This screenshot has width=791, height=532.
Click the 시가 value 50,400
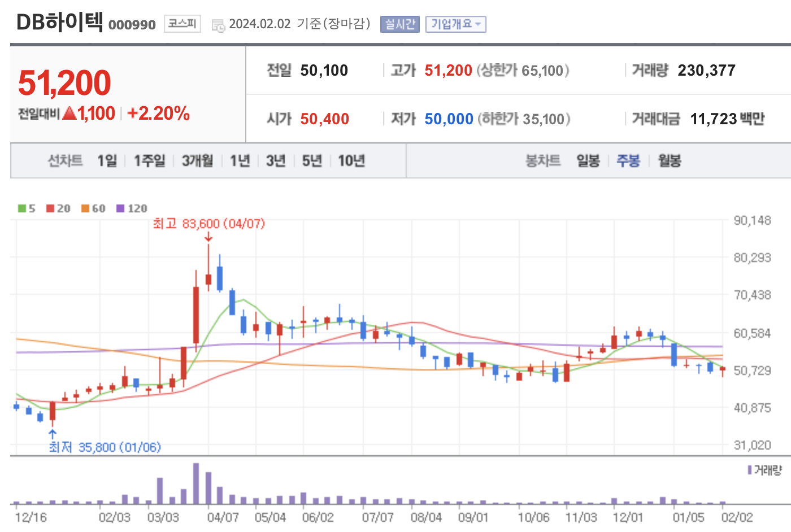[x=325, y=119]
